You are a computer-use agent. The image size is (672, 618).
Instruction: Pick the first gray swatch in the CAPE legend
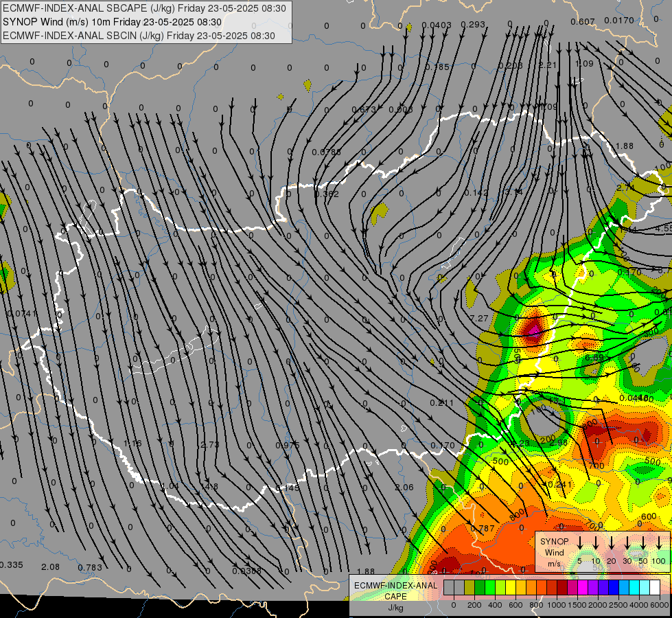click(449, 587)
